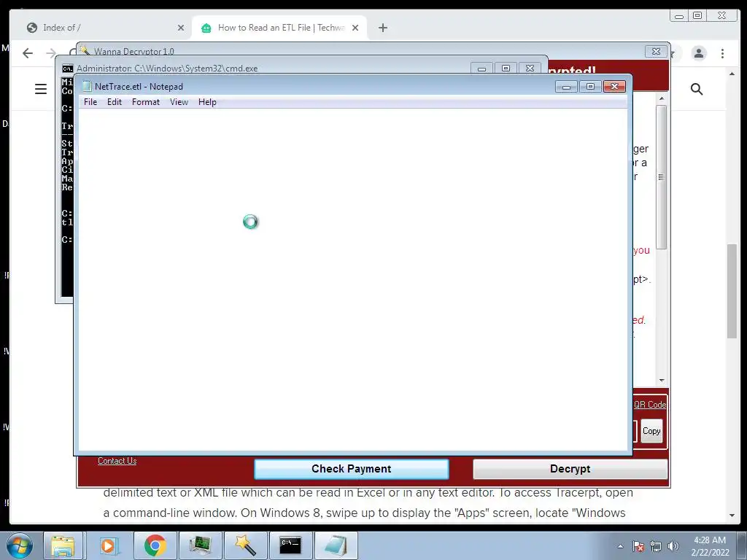Click the resource monitor taskbar icon
This screenshot has height=560, width=747.
coord(200,545)
